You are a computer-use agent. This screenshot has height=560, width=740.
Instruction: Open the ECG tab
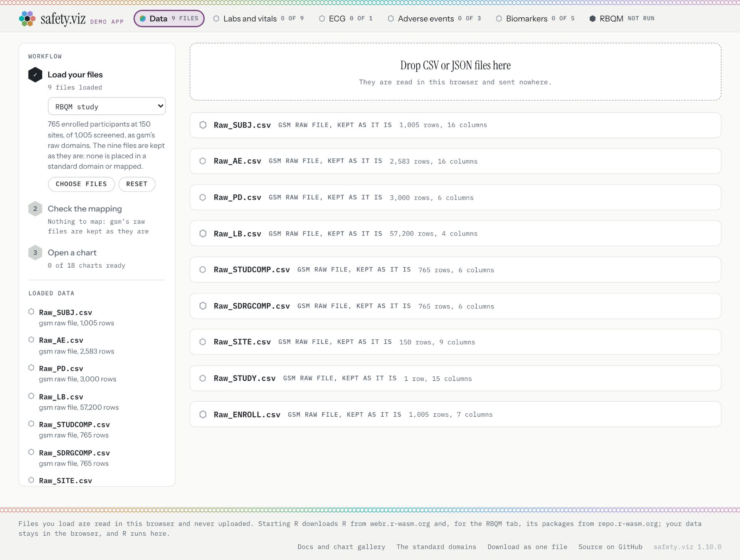click(346, 18)
